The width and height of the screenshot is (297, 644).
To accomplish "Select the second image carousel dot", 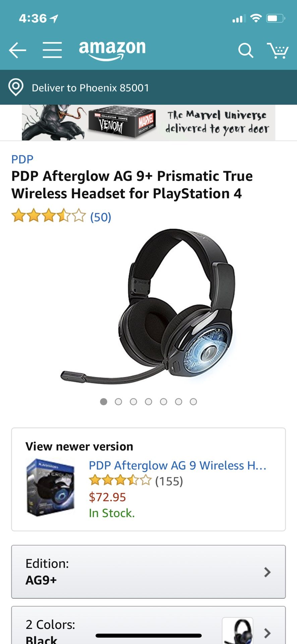I will [x=118, y=401].
